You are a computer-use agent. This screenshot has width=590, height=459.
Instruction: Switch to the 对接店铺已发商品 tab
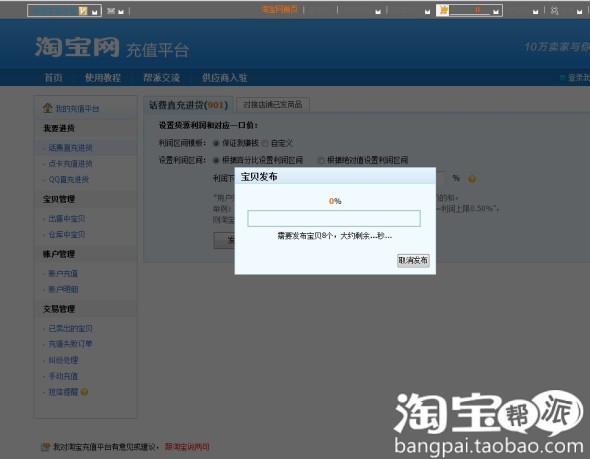point(273,105)
